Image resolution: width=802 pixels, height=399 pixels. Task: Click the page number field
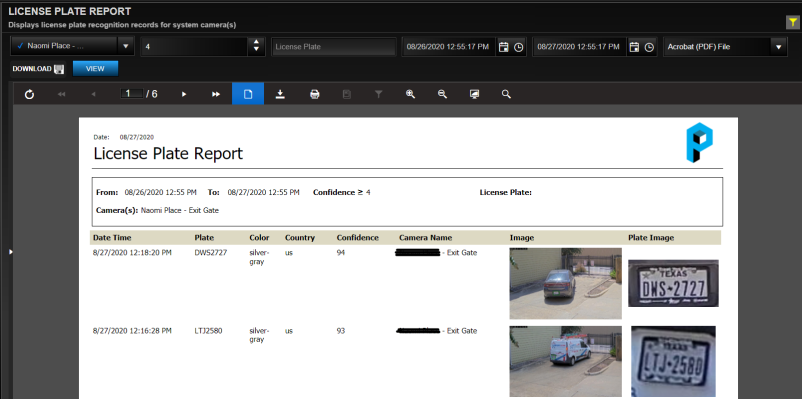click(x=131, y=94)
